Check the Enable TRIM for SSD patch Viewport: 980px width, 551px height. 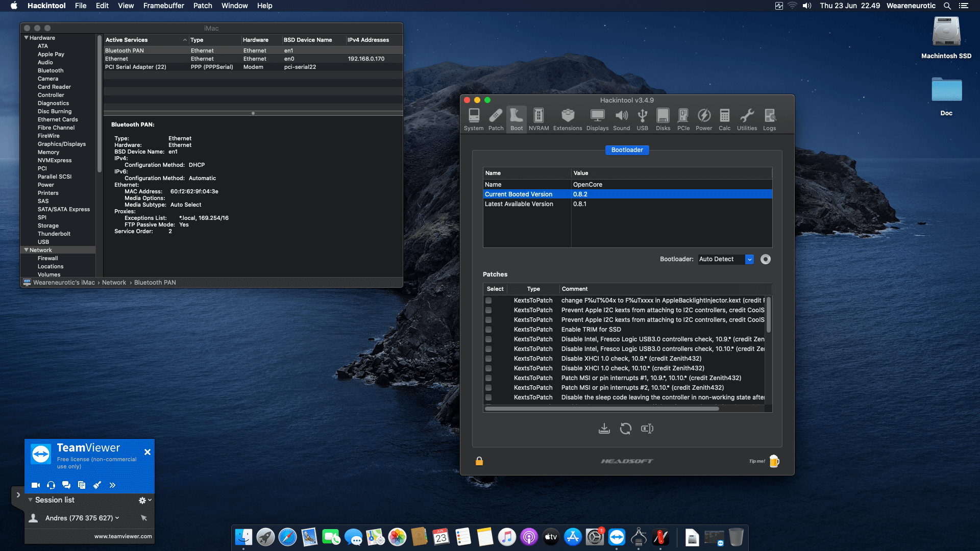click(x=488, y=330)
